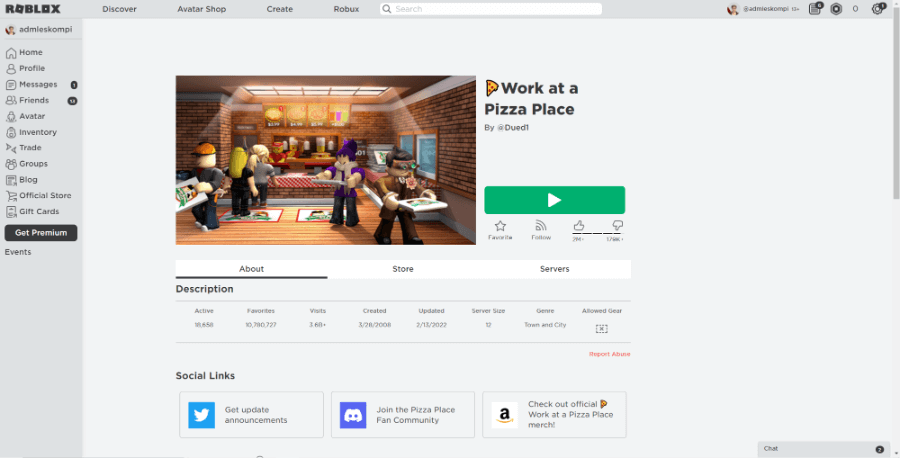Click the 10,780,727 favorites value
Viewport: 900px width, 458px height.
click(x=261, y=325)
